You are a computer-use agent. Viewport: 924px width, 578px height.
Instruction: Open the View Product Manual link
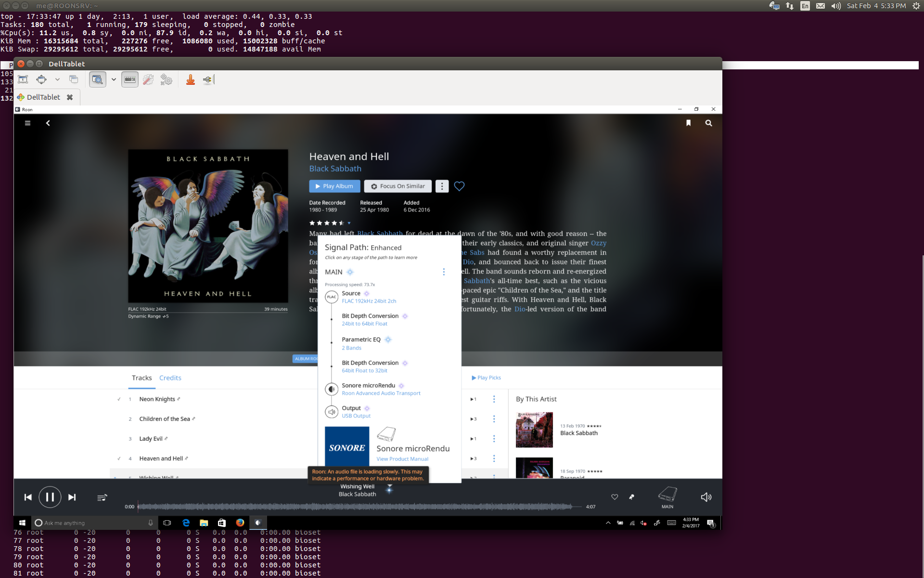point(402,459)
